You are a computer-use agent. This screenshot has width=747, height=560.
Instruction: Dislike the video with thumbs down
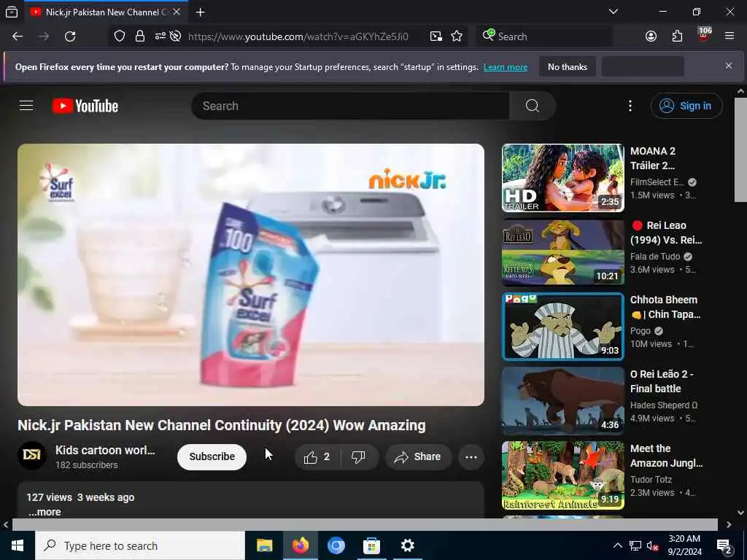(x=359, y=456)
